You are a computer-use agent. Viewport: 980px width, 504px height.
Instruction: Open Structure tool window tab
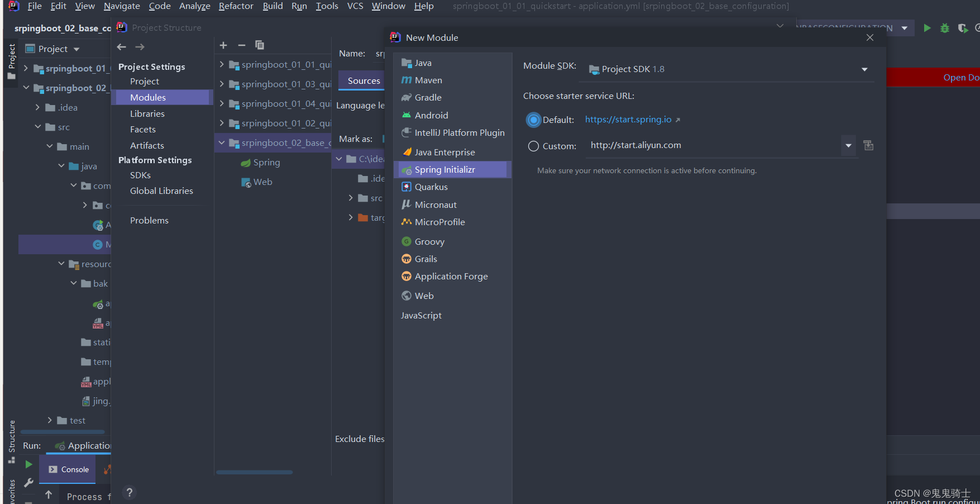[x=11, y=441]
